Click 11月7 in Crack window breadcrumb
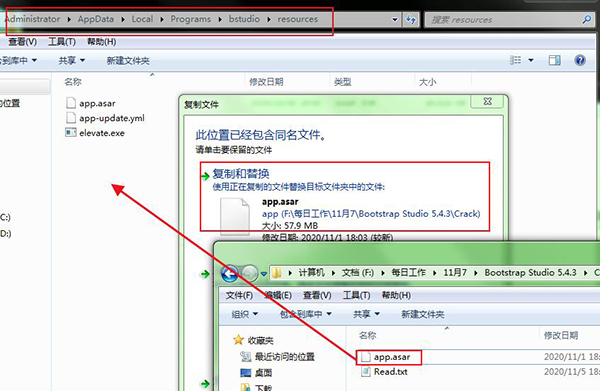Image resolution: width=600 pixels, height=391 pixels. [455, 272]
